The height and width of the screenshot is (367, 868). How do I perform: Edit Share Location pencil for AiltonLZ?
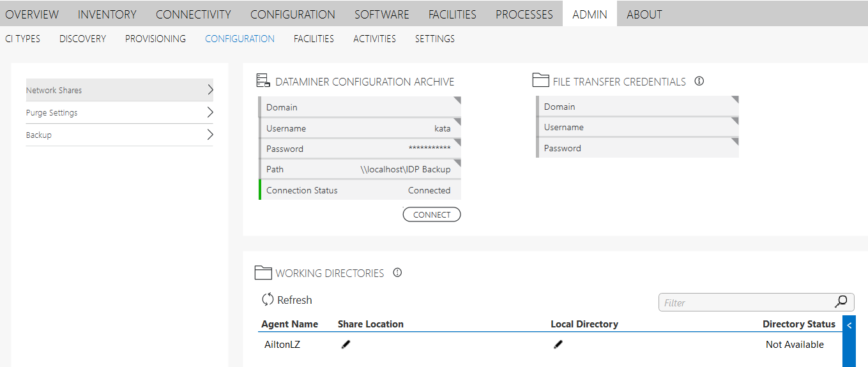(346, 345)
